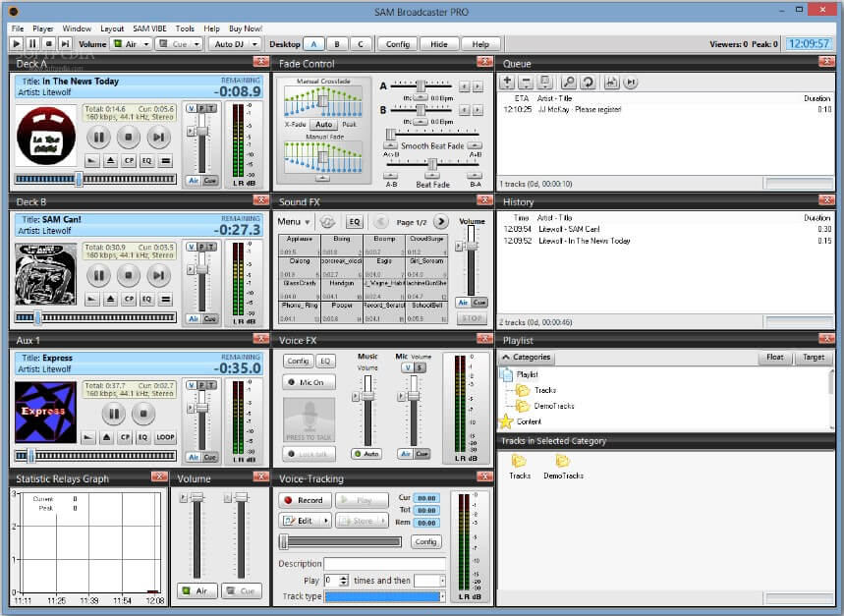844x616 pixels.
Task: Increase the Play count stepper in Voice-Tracking
Action: point(344,578)
